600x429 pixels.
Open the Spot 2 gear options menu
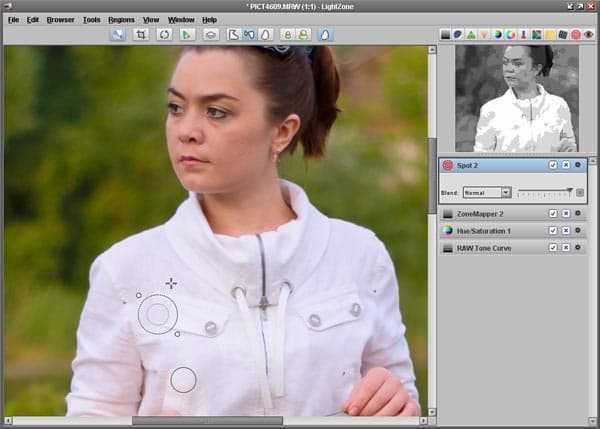click(x=578, y=165)
